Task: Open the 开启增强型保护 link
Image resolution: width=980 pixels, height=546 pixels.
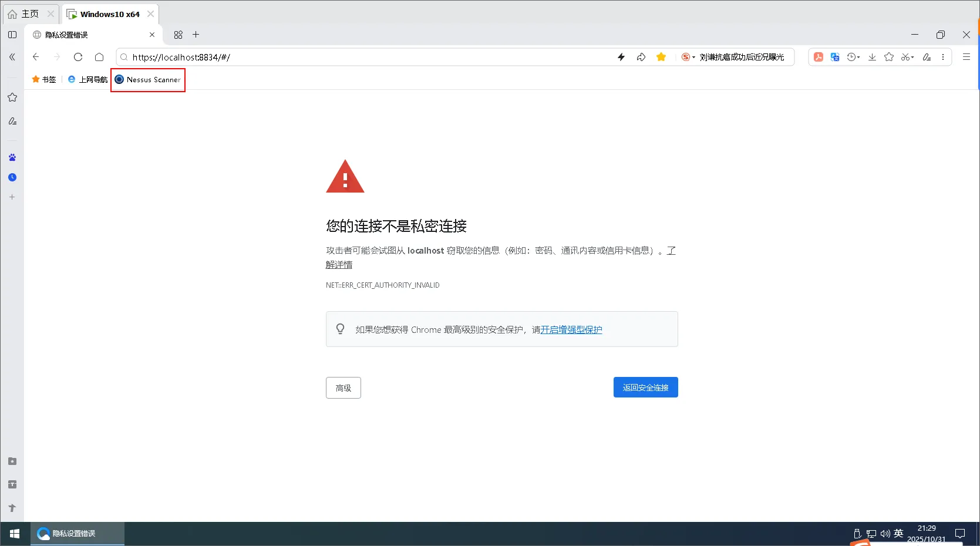Action: point(571,330)
